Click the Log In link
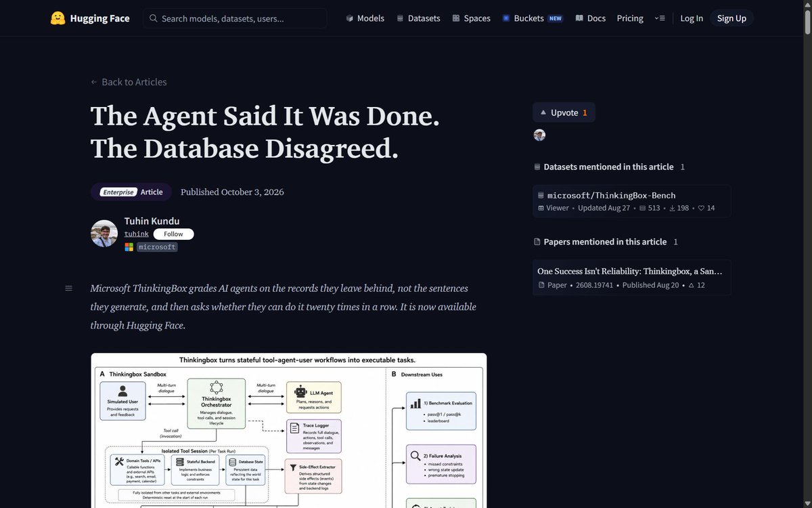Image resolution: width=812 pixels, height=508 pixels. coord(692,18)
